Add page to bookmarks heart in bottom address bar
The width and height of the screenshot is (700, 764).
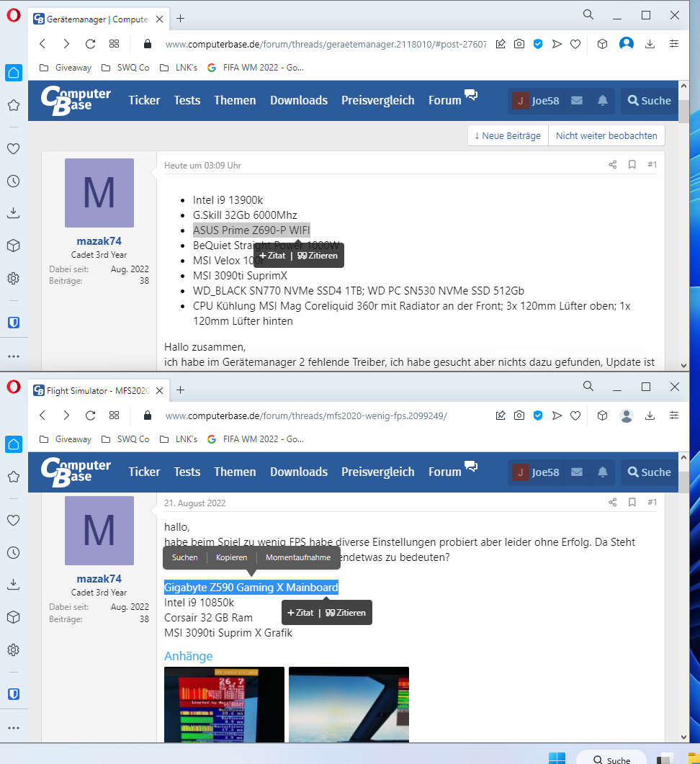coord(575,415)
